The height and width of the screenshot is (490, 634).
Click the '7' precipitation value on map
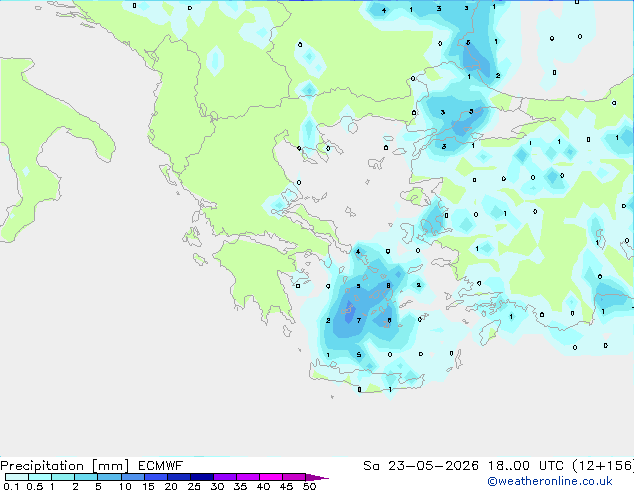click(x=359, y=321)
